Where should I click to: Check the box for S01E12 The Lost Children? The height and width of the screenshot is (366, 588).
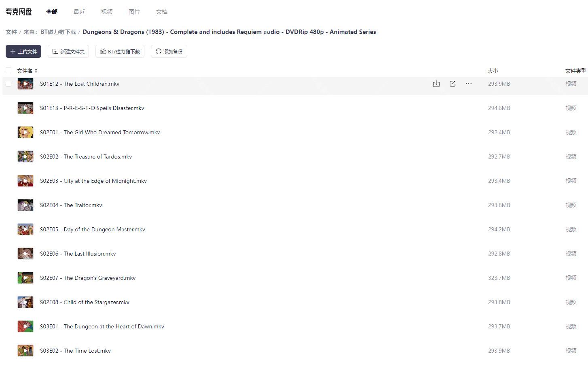[x=8, y=84]
